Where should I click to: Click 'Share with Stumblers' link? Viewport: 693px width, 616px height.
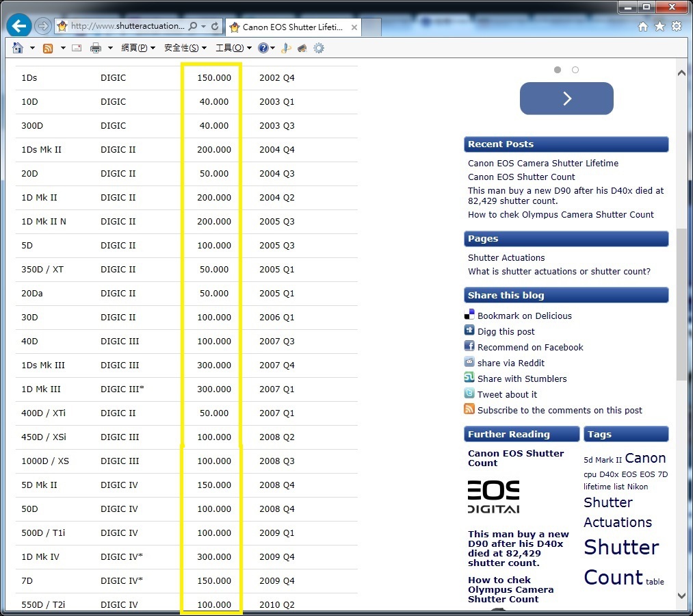click(522, 378)
